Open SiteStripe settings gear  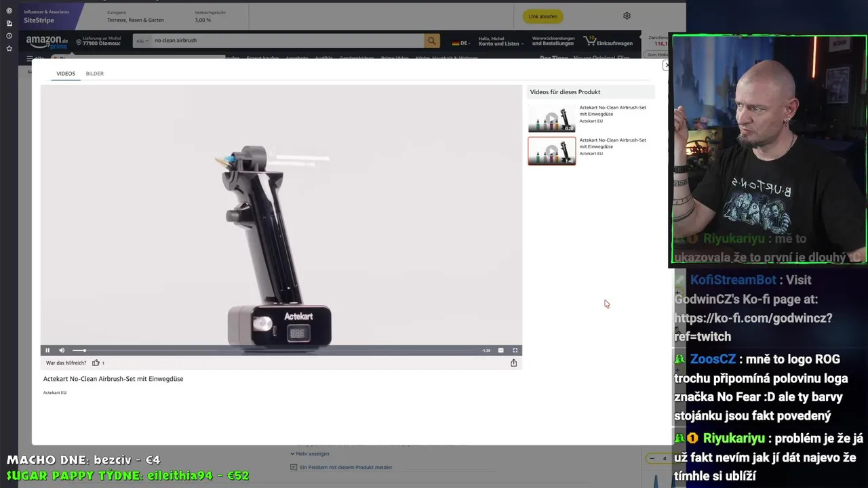coord(627,16)
